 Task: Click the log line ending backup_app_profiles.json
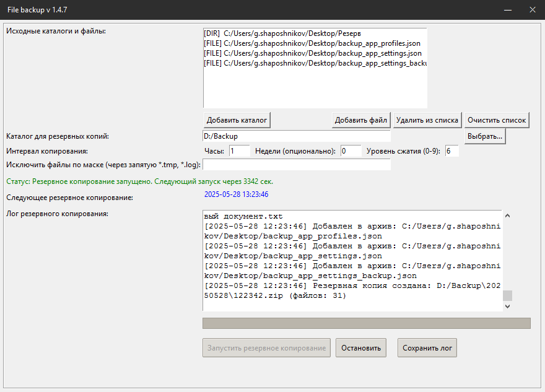(293, 237)
